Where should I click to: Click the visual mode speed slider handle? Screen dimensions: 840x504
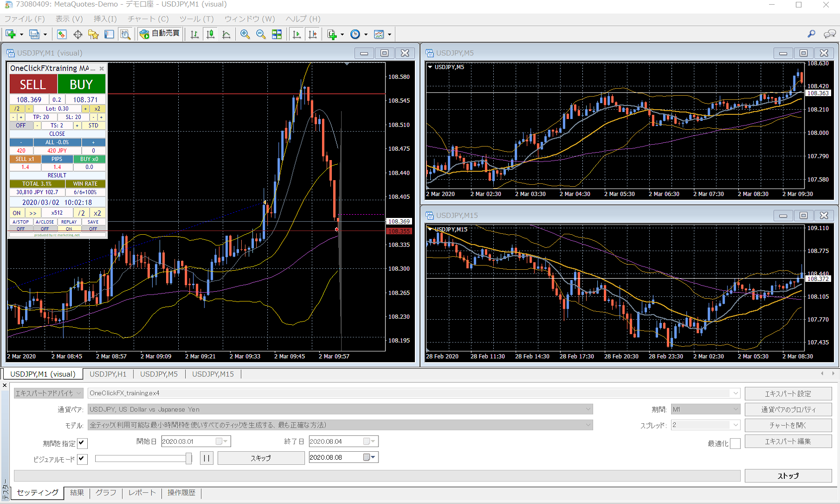189,458
